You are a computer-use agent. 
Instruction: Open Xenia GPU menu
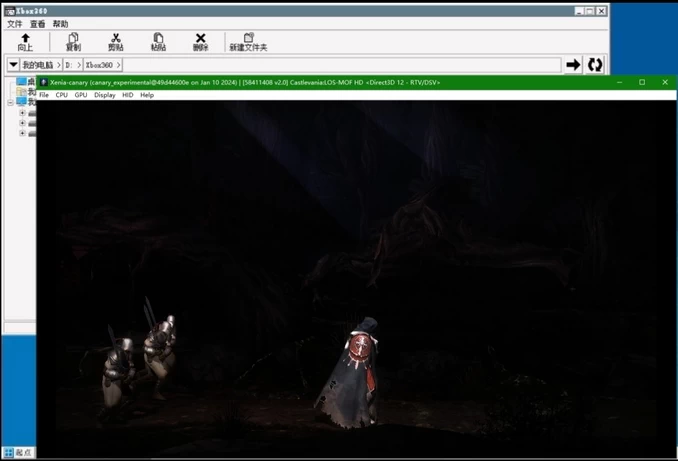(x=81, y=95)
